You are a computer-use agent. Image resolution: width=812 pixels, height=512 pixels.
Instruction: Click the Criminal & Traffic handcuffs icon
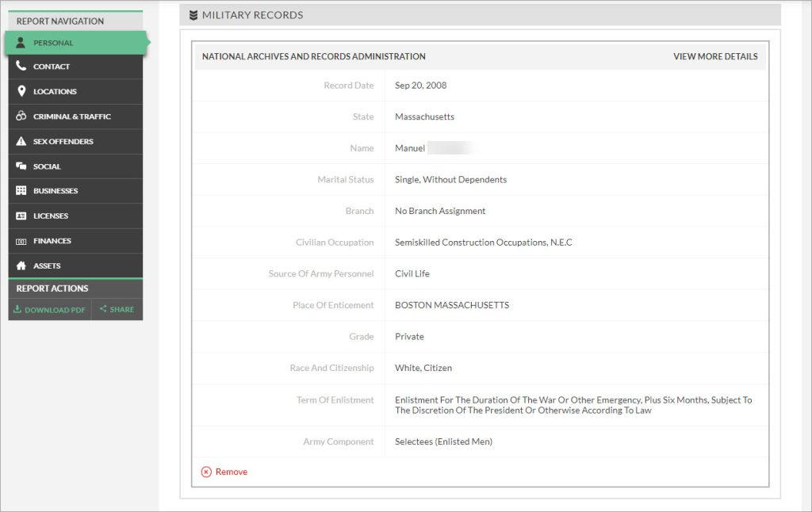tap(21, 116)
